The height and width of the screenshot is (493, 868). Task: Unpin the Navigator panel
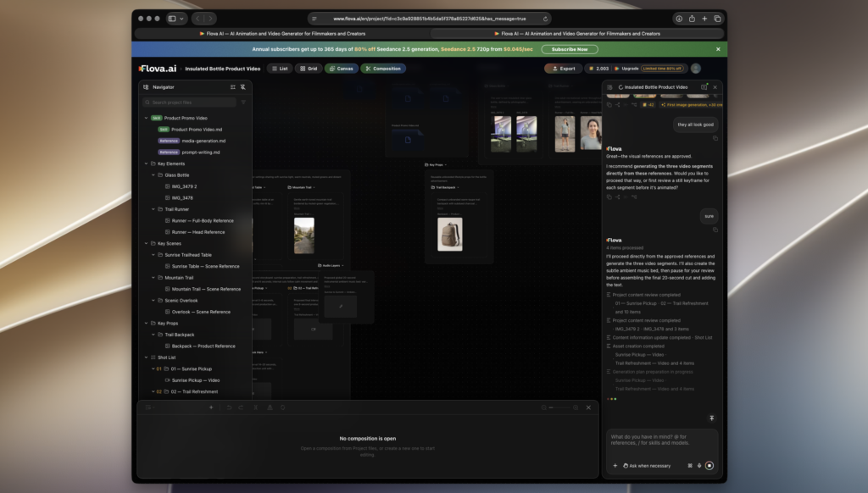(242, 87)
